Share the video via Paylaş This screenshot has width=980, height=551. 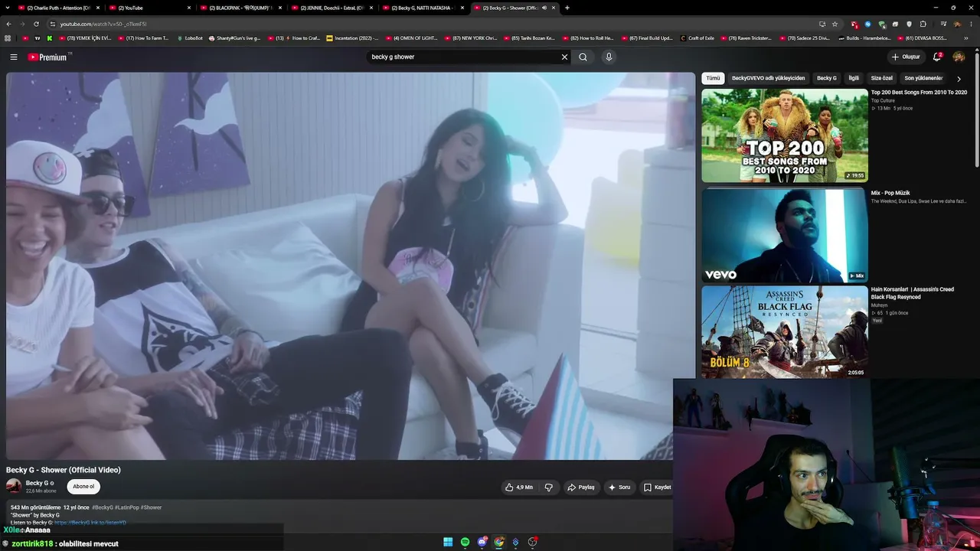581,487
